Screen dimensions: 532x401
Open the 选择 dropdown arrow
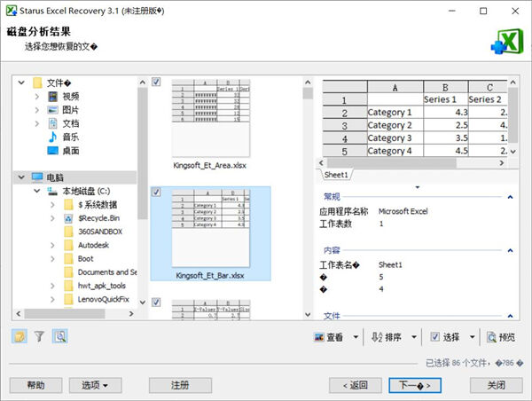473,337
